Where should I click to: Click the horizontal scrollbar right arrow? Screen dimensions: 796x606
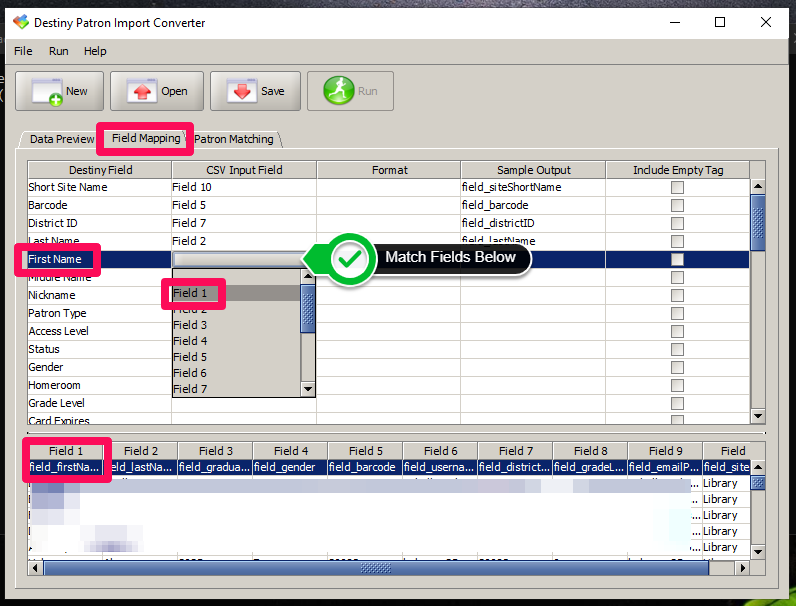[743, 568]
